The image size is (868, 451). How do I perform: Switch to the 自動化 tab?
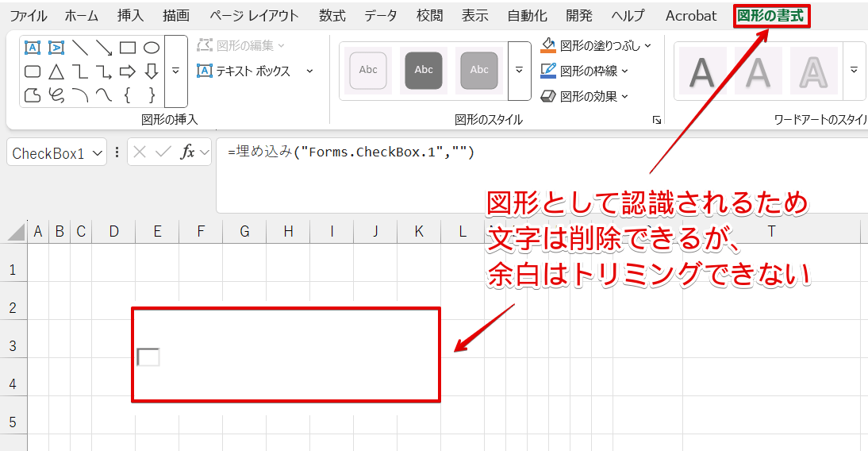coord(527,16)
